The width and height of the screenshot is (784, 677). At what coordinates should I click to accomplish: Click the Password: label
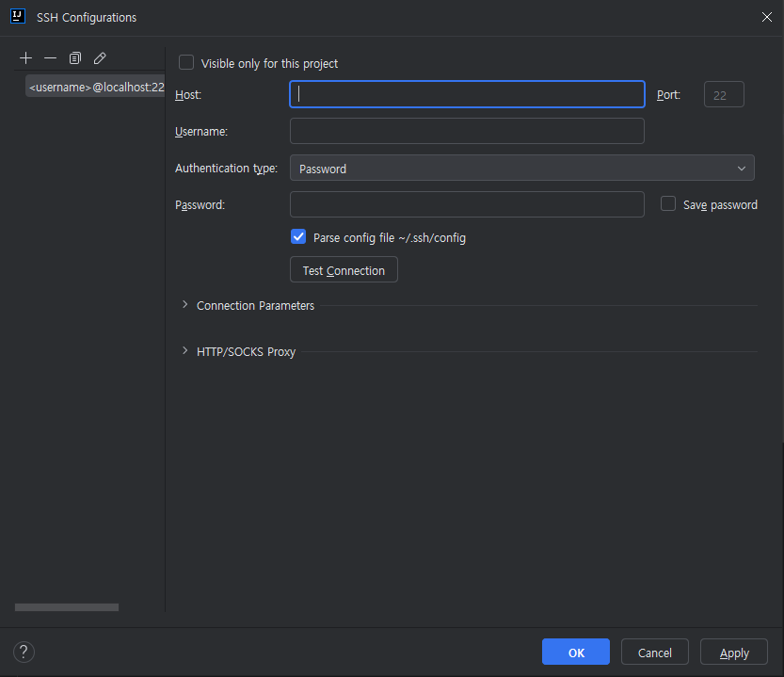200,205
